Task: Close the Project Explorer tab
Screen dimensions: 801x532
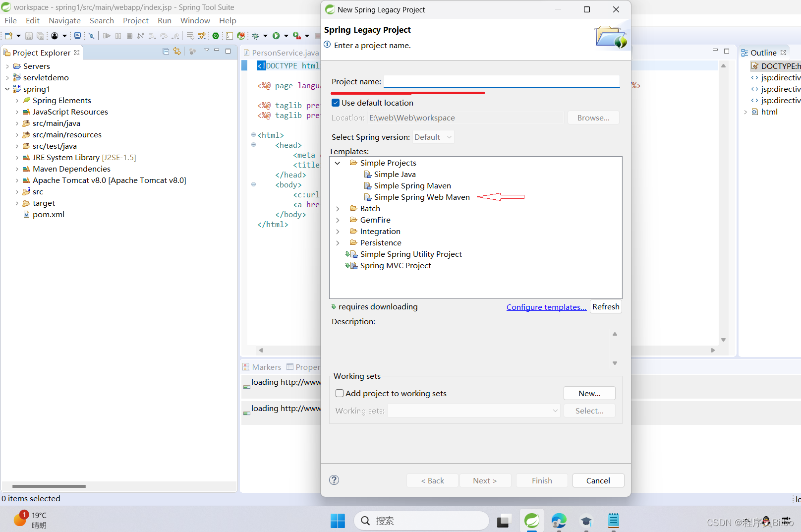Action: click(x=77, y=53)
